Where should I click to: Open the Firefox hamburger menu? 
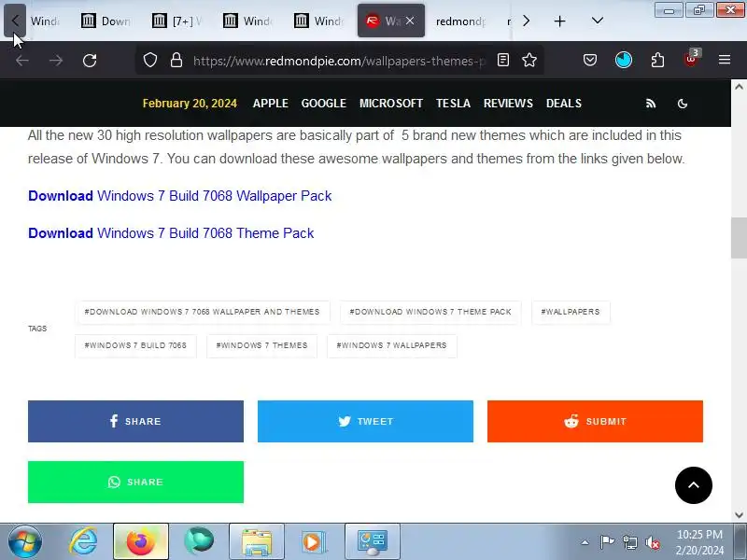pyautogui.click(x=725, y=60)
